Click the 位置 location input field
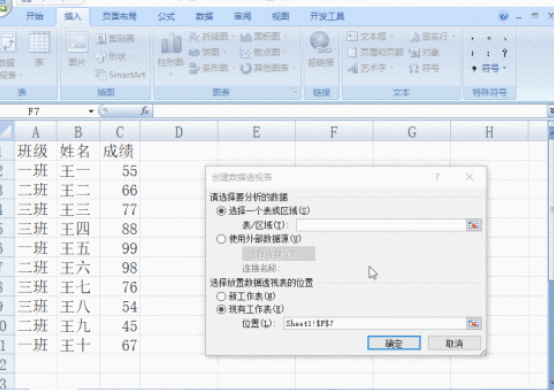554x390 pixels. [x=375, y=323]
